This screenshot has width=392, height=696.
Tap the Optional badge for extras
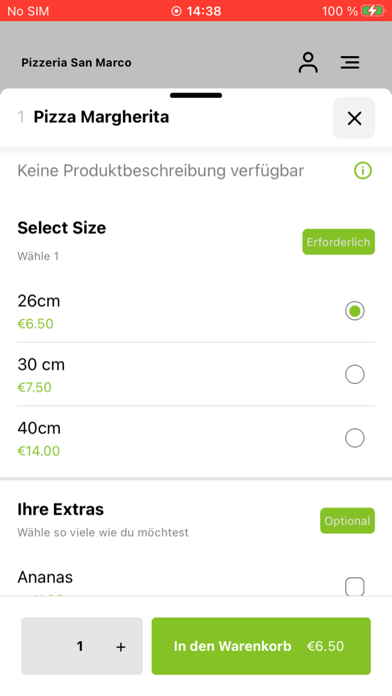[x=347, y=521]
